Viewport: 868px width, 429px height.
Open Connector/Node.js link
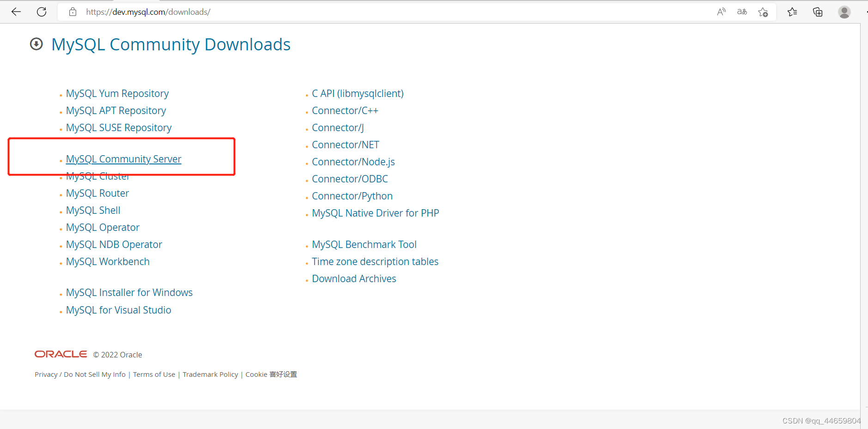[353, 162]
